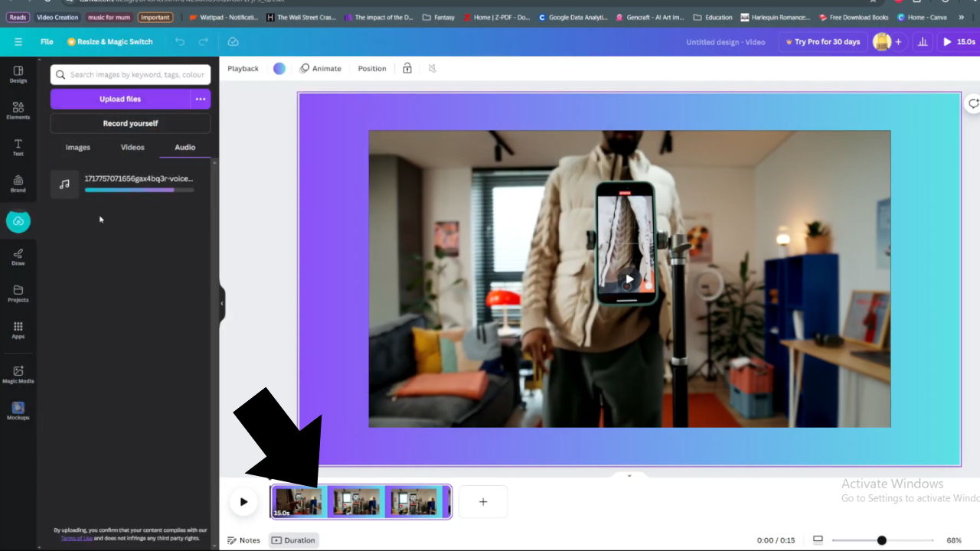Open the Uploads cloud panel
The width and height of the screenshot is (980, 551).
tap(18, 222)
